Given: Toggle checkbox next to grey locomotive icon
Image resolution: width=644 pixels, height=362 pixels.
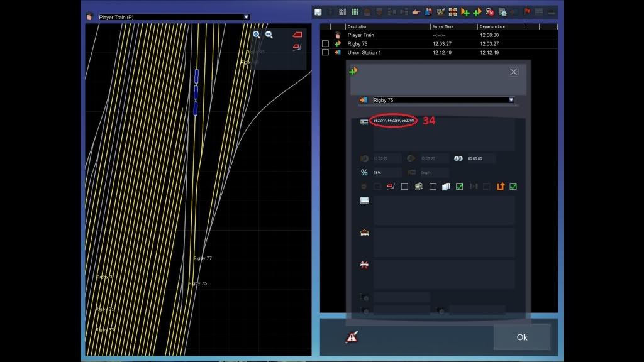Looking at the screenshot, I should coord(433,186).
